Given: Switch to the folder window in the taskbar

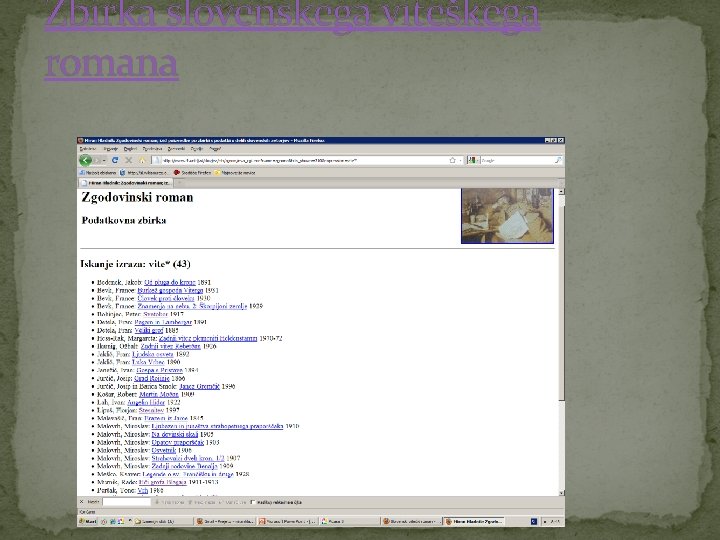Looking at the screenshot, I should pyautogui.click(x=161, y=522).
